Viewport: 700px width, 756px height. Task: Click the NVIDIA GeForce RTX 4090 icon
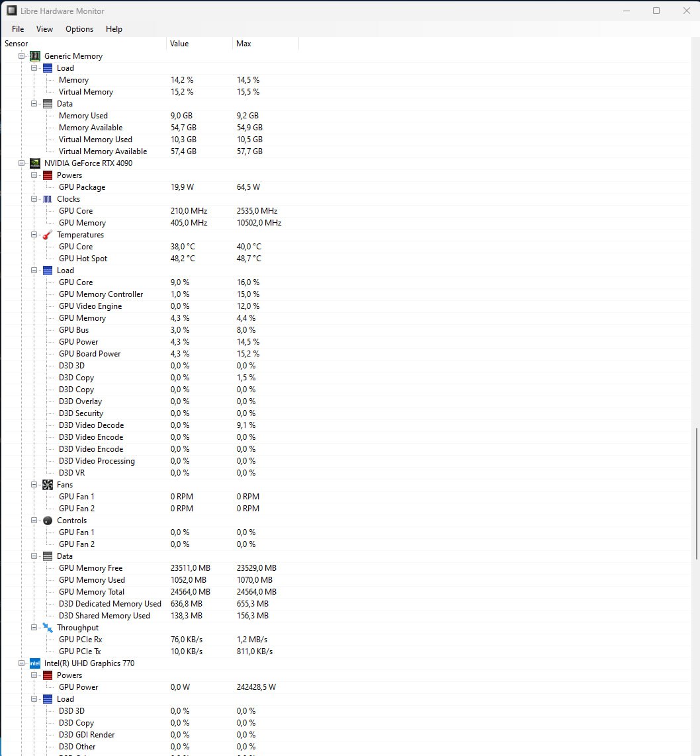tap(34, 163)
